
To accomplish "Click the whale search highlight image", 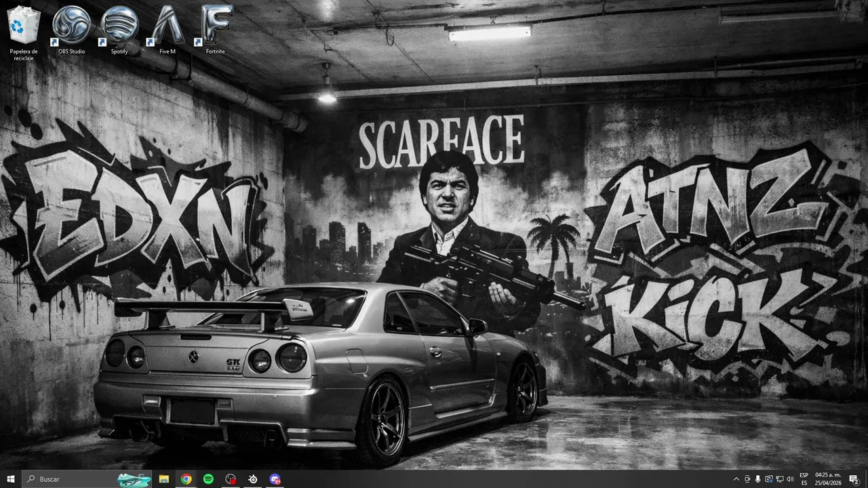I will click(x=134, y=479).
